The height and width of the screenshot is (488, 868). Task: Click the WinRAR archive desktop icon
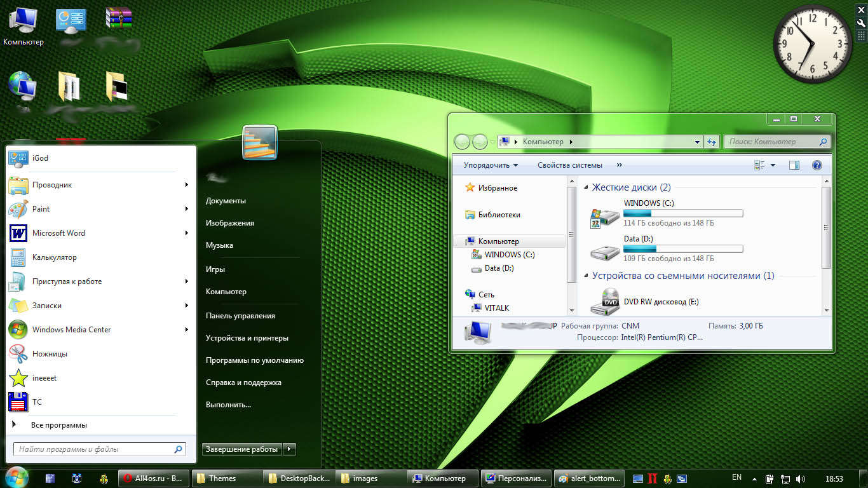click(119, 18)
